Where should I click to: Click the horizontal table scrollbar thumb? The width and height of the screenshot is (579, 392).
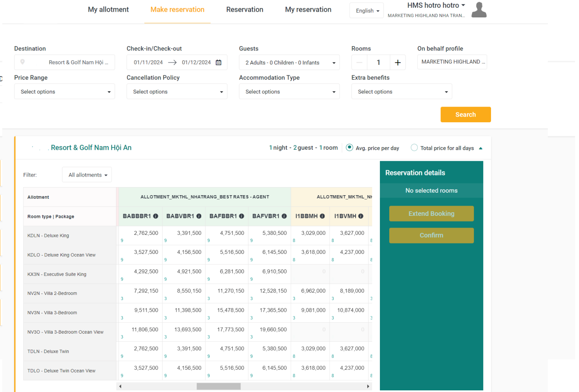click(x=219, y=386)
